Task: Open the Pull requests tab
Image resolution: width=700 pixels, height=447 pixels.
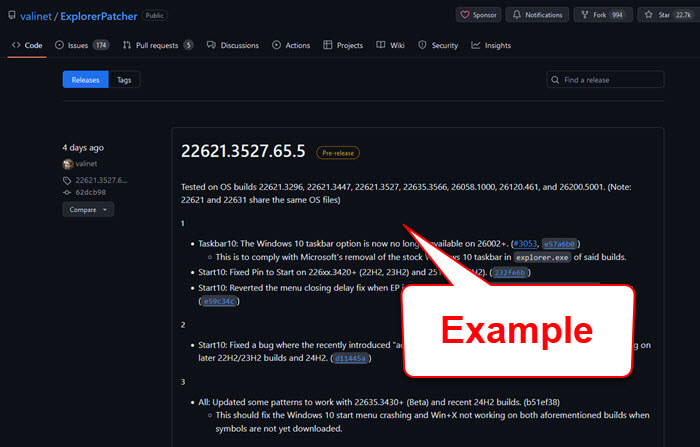Action: (x=158, y=45)
